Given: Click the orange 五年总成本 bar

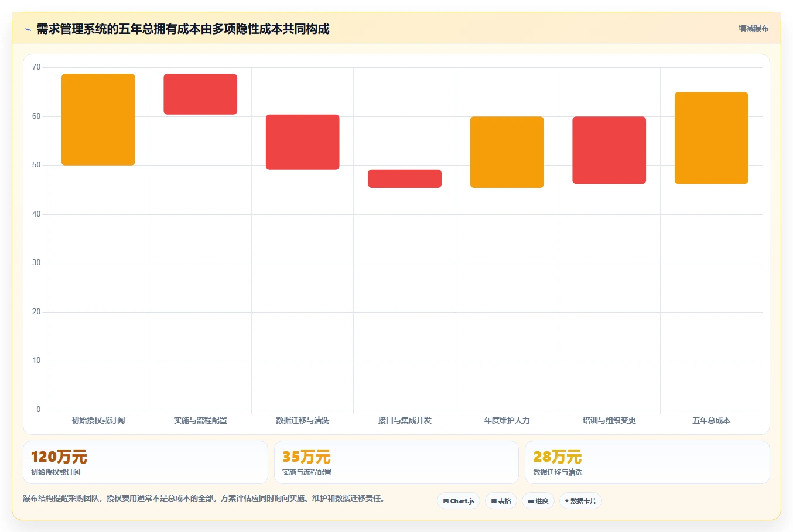Looking at the screenshot, I should [712, 138].
